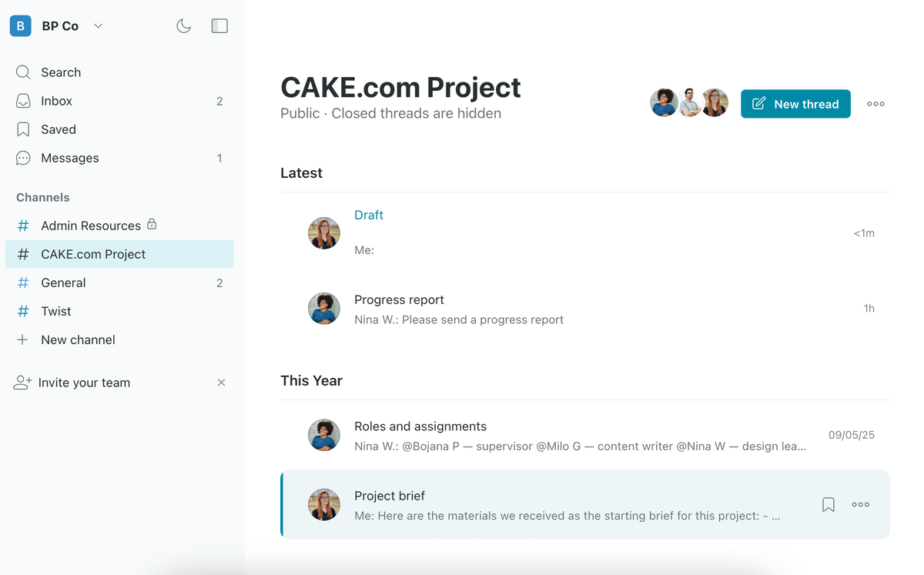924x575 pixels.
Task: Click Invite your team
Action: click(x=84, y=383)
